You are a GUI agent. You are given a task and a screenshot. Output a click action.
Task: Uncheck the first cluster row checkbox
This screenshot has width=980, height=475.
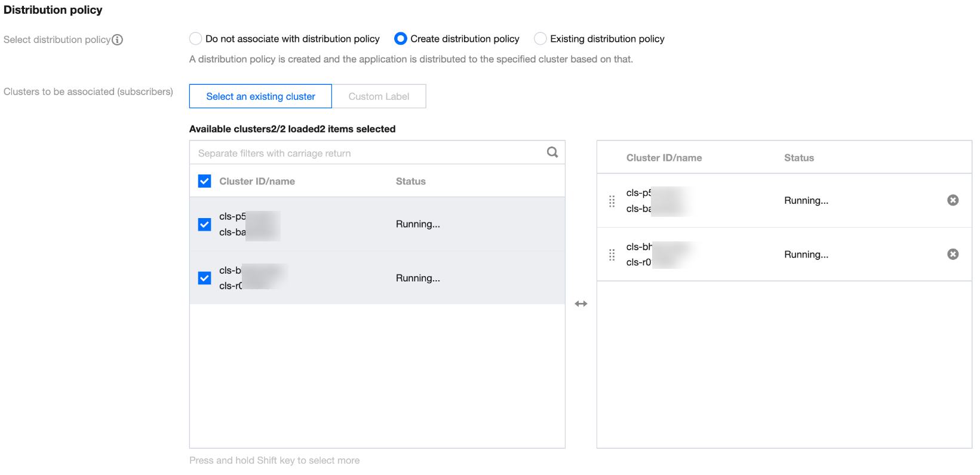coord(205,224)
